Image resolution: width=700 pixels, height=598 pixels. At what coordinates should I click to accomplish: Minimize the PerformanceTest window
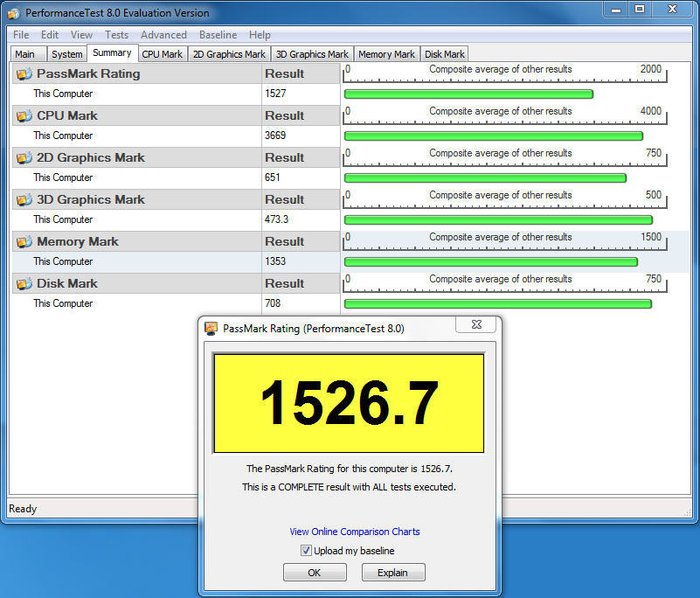pos(616,10)
